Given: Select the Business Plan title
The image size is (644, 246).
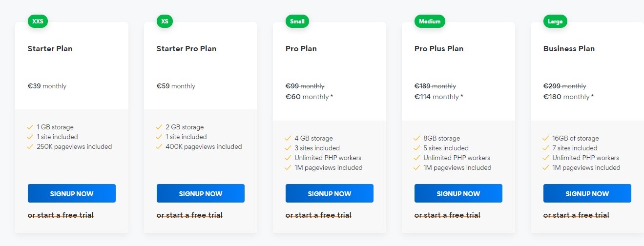Looking at the screenshot, I should coord(569,48).
